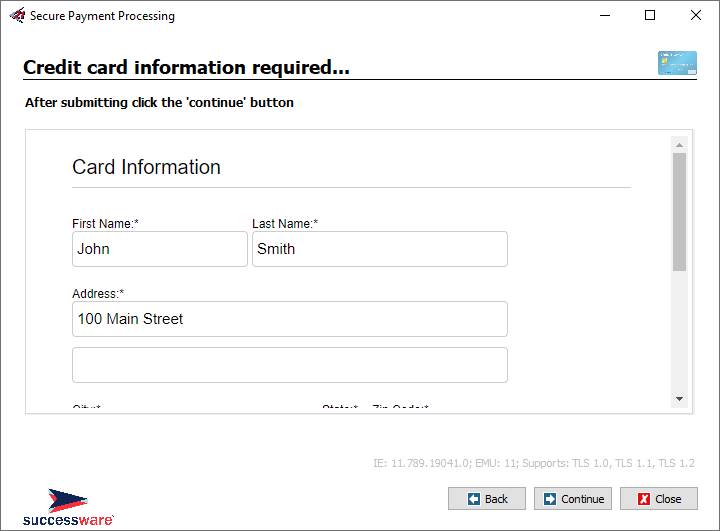Viewport: 720px width, 531px height.
Task: Click the Card Information heading
Action: pyautogui.click(x=146, y=167)
